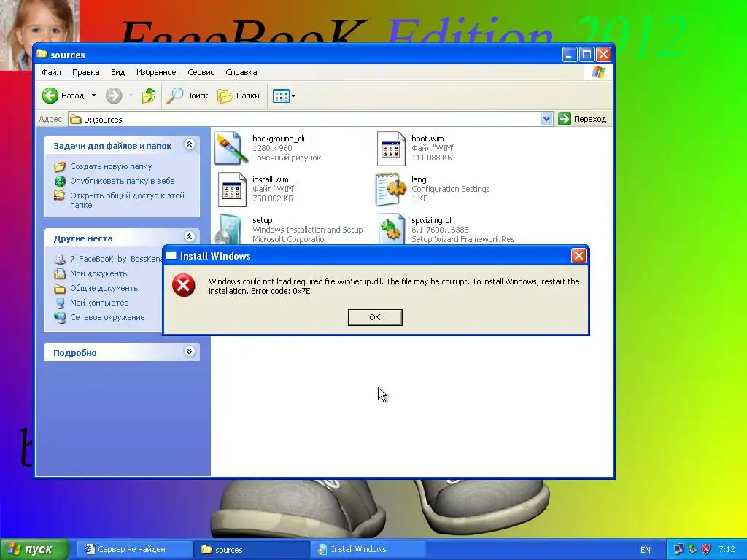Collapse the Другие места panel
This screenshot has height=560, width=747.
[x=190, y=237]
